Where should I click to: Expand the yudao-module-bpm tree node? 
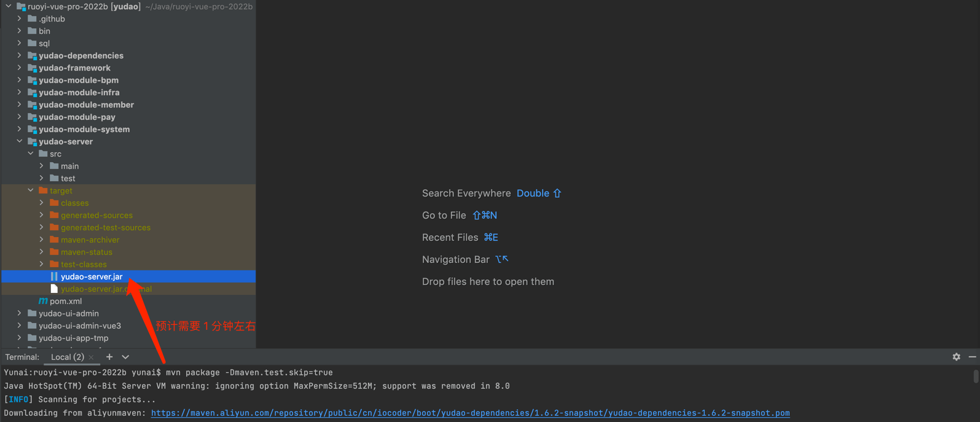(19, 80)
